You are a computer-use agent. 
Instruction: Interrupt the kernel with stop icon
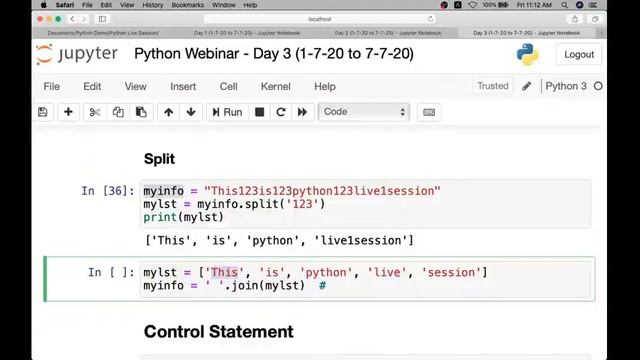tap(260, 112)
